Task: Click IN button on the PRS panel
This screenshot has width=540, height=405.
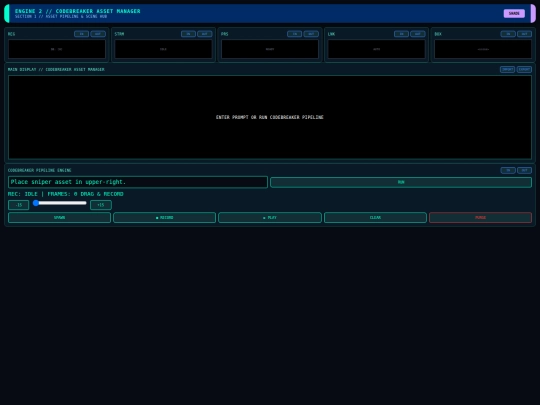Action: (x=294, y=34)
